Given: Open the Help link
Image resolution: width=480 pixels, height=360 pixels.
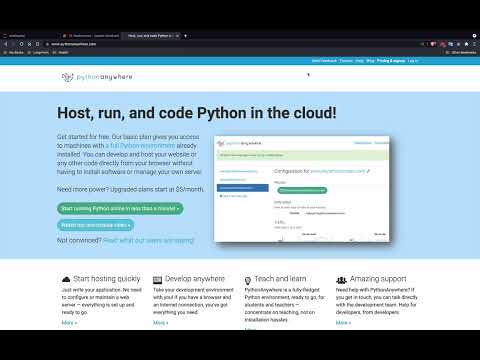Looking at the screenshot, I should (359, 61).
